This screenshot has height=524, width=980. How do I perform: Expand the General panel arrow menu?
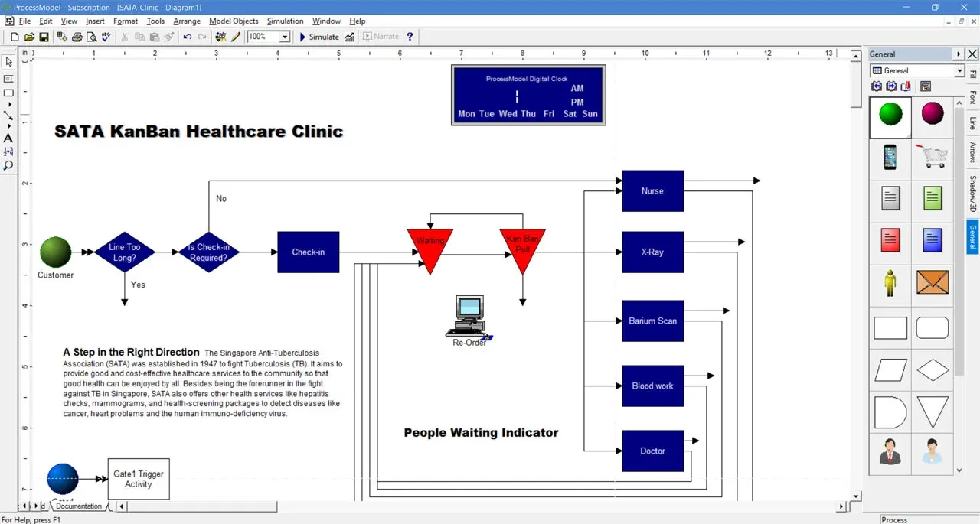pyautogui.click(x=959, y=54)
